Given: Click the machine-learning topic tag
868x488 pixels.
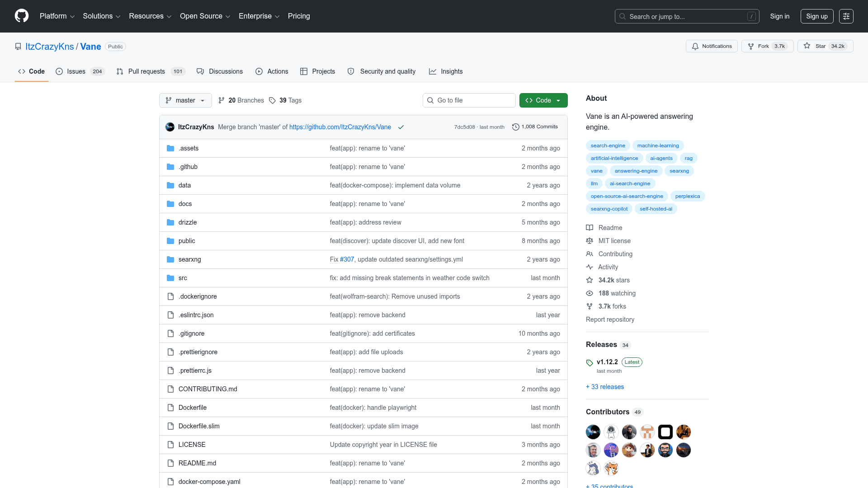Looking at the screenshot, I should 658,145.
